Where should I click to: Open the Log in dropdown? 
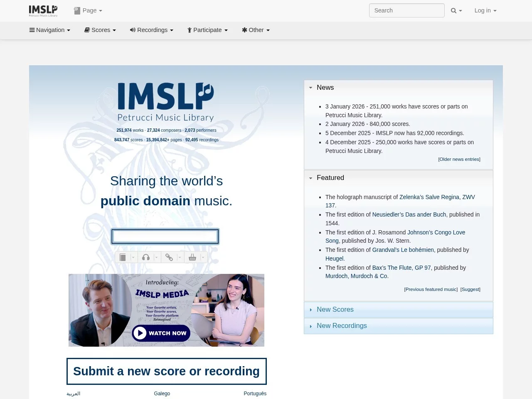pyautogui.click(x=485, y=10)
